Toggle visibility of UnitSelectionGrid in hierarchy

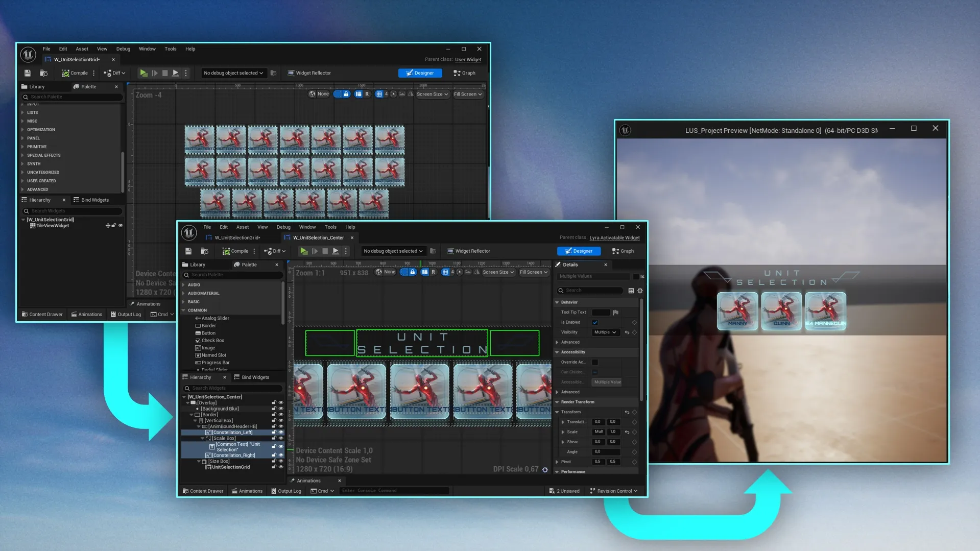click(280, 467)
